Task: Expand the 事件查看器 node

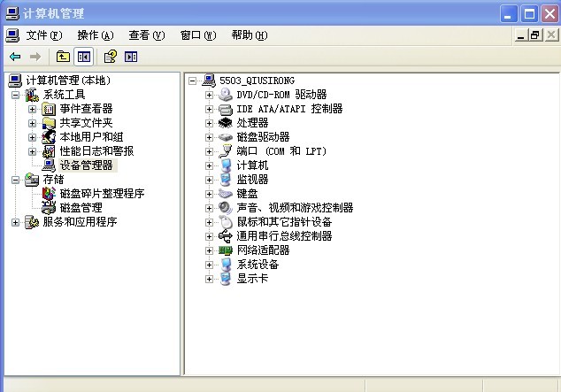Action: [x=32, y=109]
